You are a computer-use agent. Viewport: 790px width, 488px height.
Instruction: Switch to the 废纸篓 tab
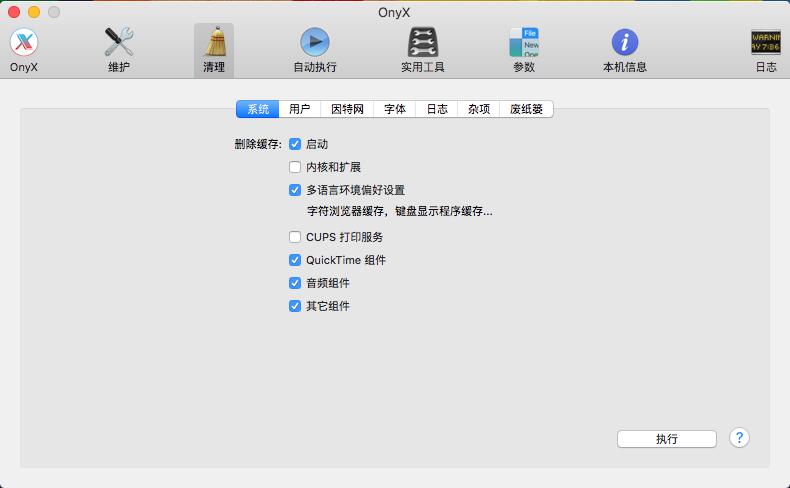coord(526,109)
